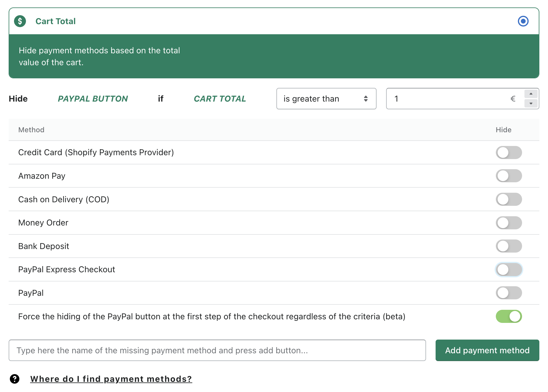
Task: Increase the cart total value with the up arrow
Action: tap(531, 94)
